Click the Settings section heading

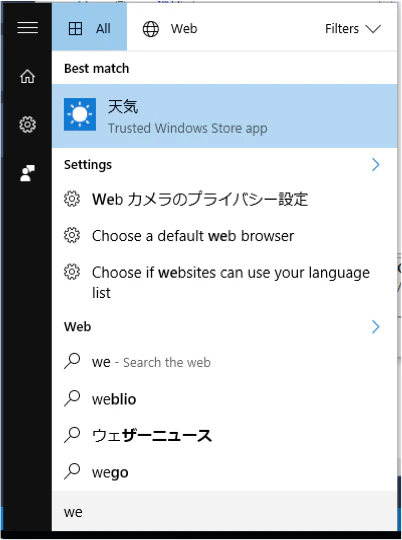88,165
